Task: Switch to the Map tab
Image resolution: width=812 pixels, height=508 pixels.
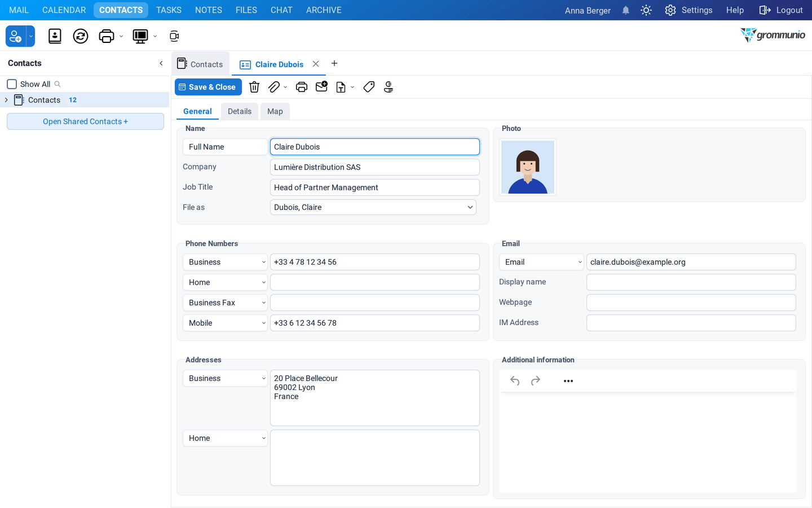Action: coord(275,111)
